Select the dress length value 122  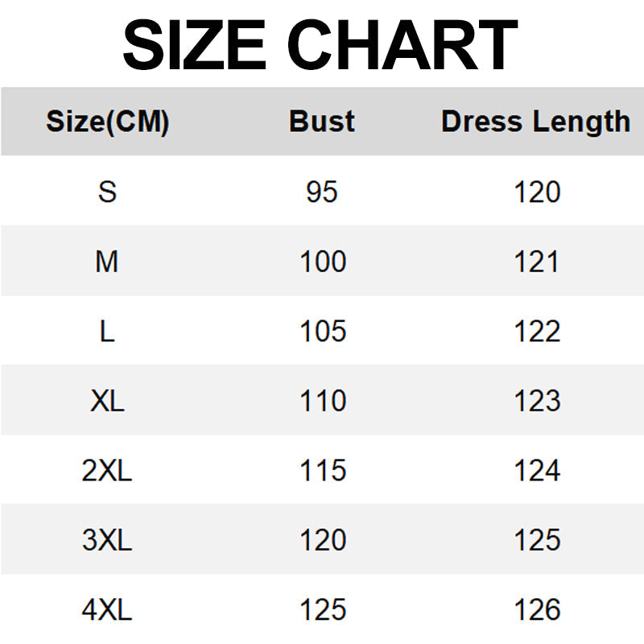pyautogui.click(x=537, y=332)
